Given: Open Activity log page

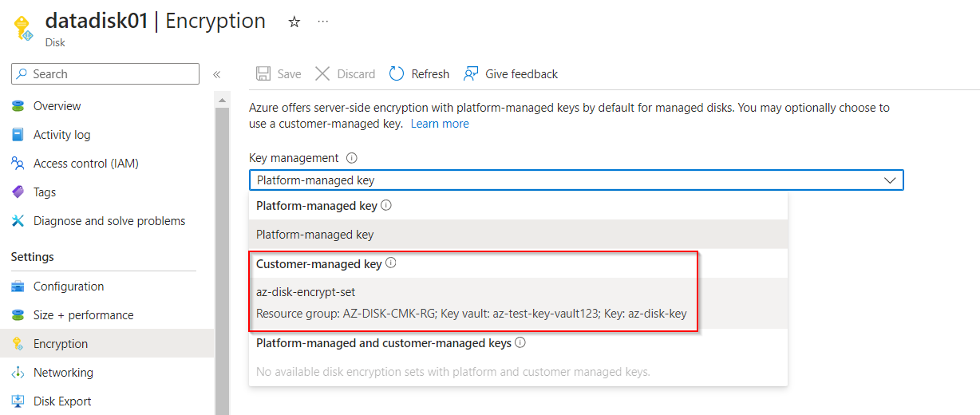Looking at the screenshot, I should 61,135.
